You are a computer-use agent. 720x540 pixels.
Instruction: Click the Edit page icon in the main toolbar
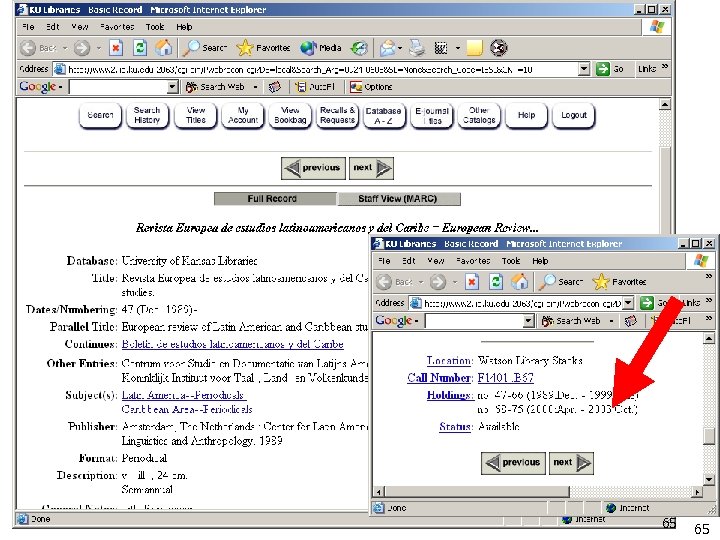coord(441,48)
